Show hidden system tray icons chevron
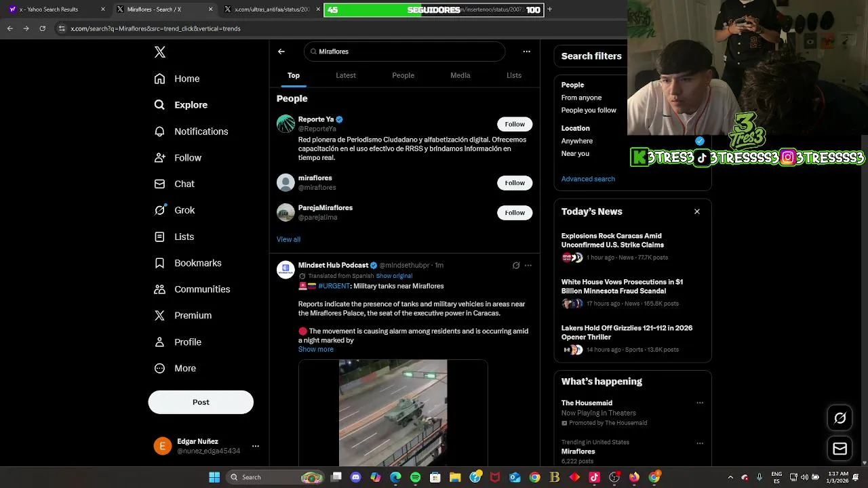The width and height of the screenshot is (868, 488). coord(730,477)
